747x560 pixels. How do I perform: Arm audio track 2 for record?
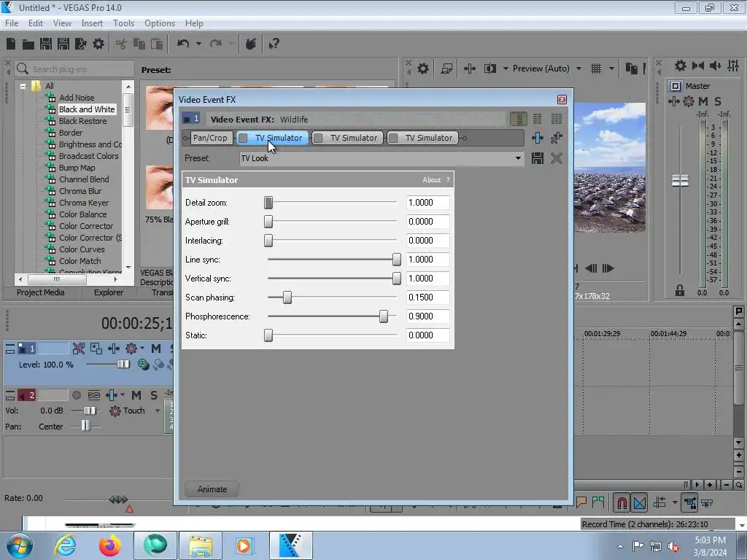76,395
